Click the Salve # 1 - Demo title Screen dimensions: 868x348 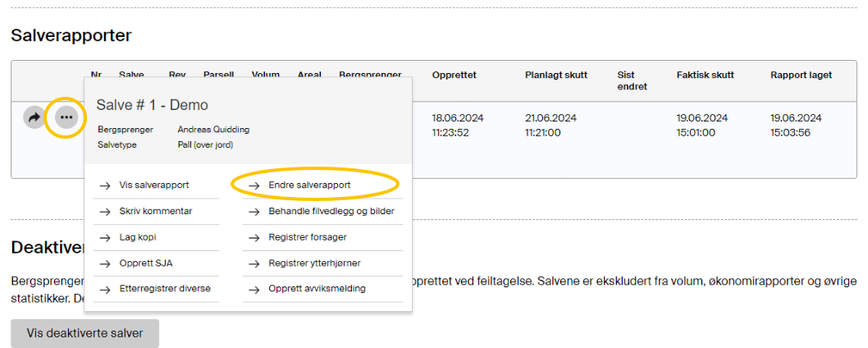[153, 105]
